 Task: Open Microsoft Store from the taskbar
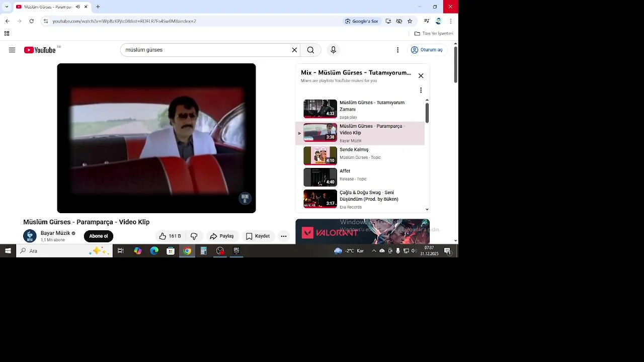point(171,251)
